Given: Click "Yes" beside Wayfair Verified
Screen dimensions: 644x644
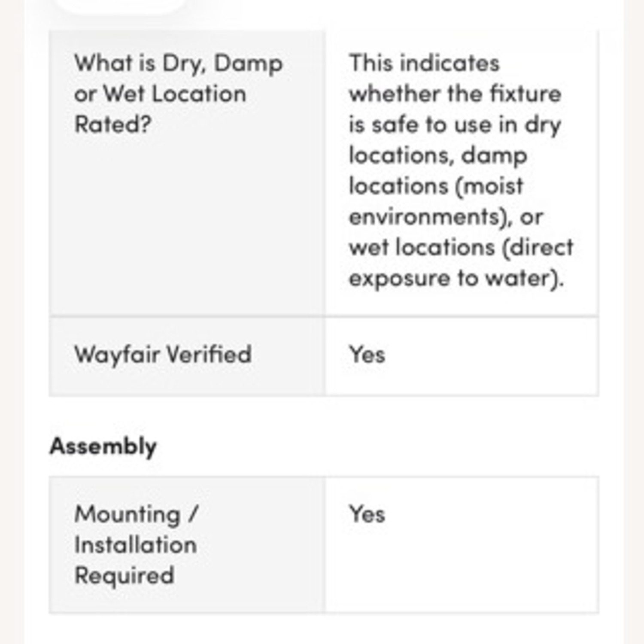Looking at the screenshot, I should coord(367,355).
